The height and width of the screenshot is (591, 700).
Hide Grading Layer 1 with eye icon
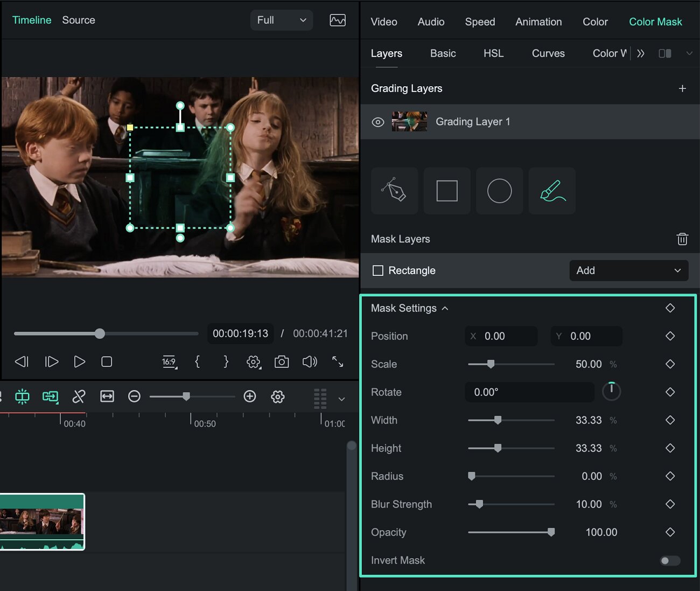(x=378, y=122)
